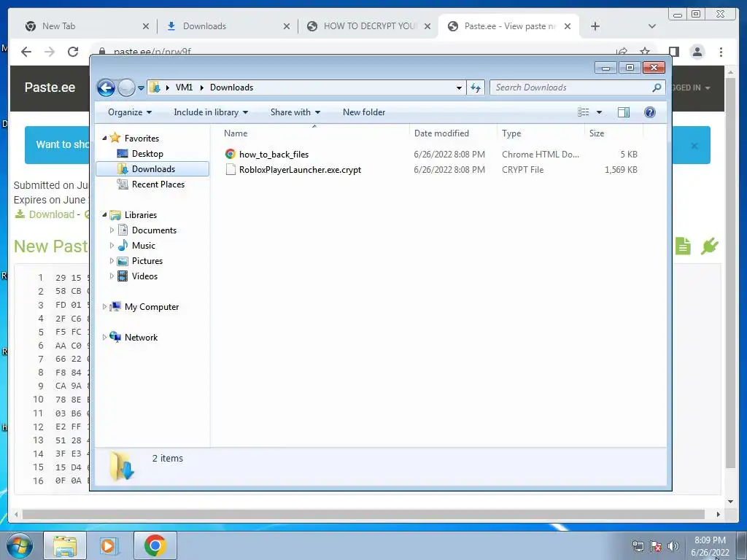Image resolution: width=747 pixels, height=560 pixels.
Task: Sort by Type column header
Action: [541, 133]
